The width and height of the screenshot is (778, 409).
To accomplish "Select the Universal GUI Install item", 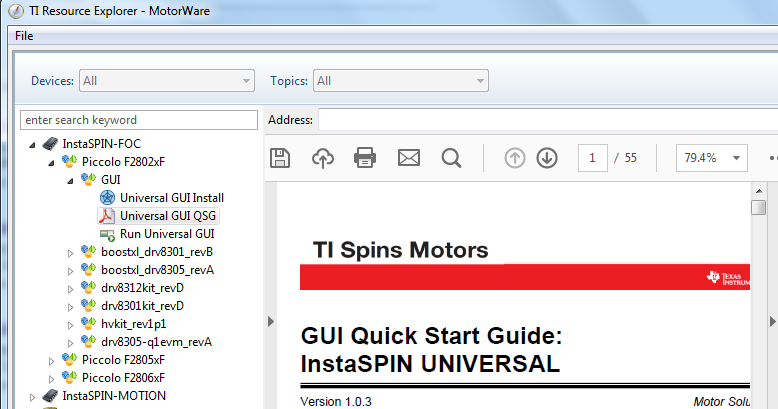I will pyautogui.click(x=172, y=198).
